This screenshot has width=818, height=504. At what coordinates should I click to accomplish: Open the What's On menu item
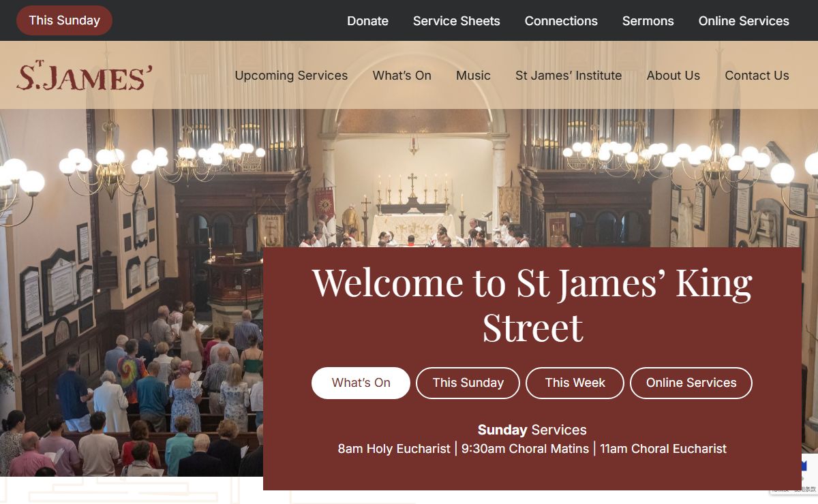[x=402, y=76]
